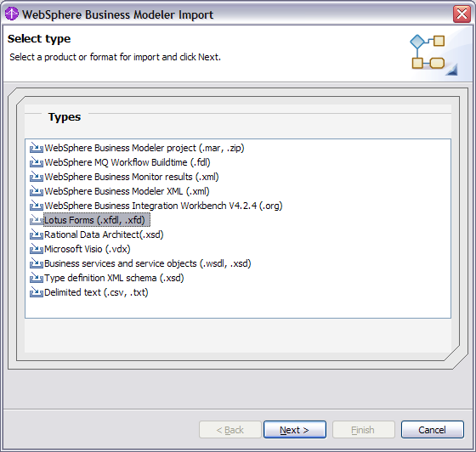Click the disabled Finish button
Screen dimensions: 476x452
pyautogui.click(x=364, y=430)
